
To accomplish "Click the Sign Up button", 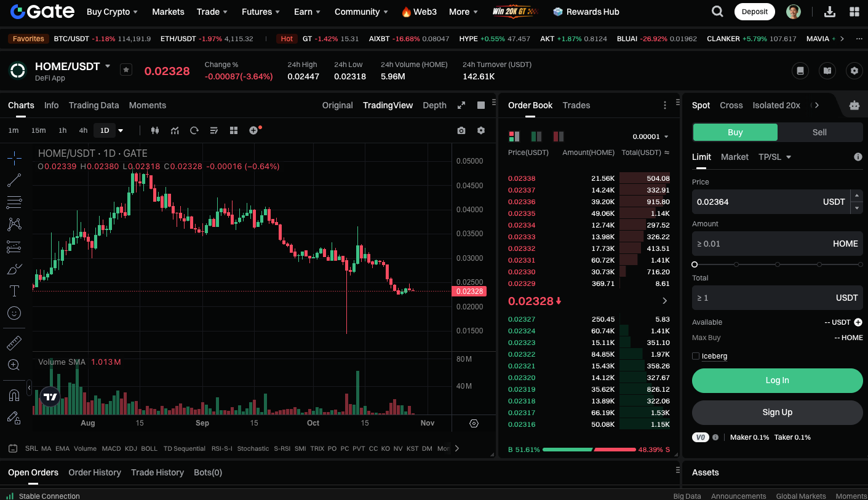I will pyautogui.click(x=778, y=413).
